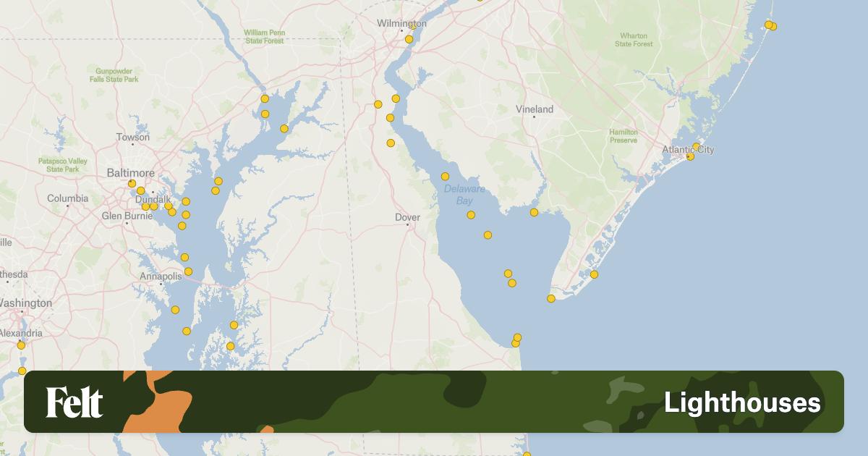Select the lighthouse marker near Annapolis
868x456 pixels.
[x=187, y=270]
